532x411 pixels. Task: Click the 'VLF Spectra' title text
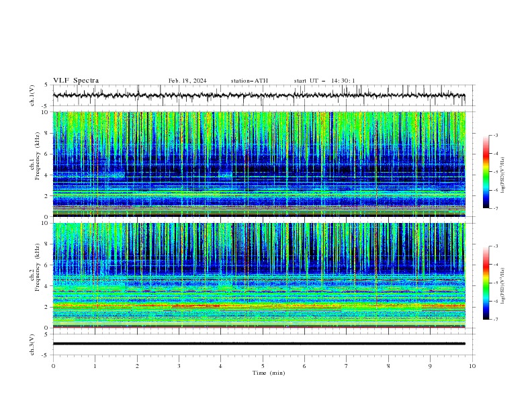pos(76,81)
